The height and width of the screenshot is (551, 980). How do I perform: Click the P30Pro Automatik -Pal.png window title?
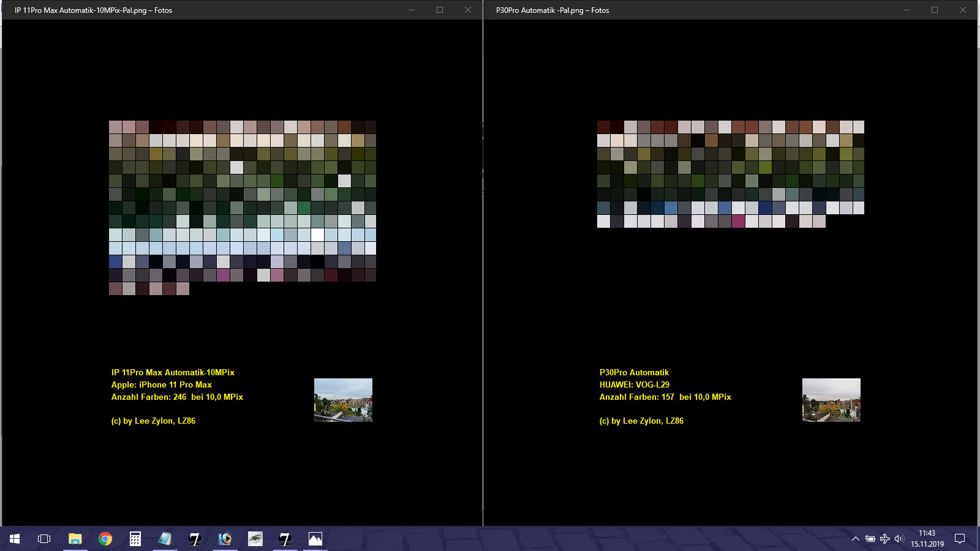click(552, 10)
